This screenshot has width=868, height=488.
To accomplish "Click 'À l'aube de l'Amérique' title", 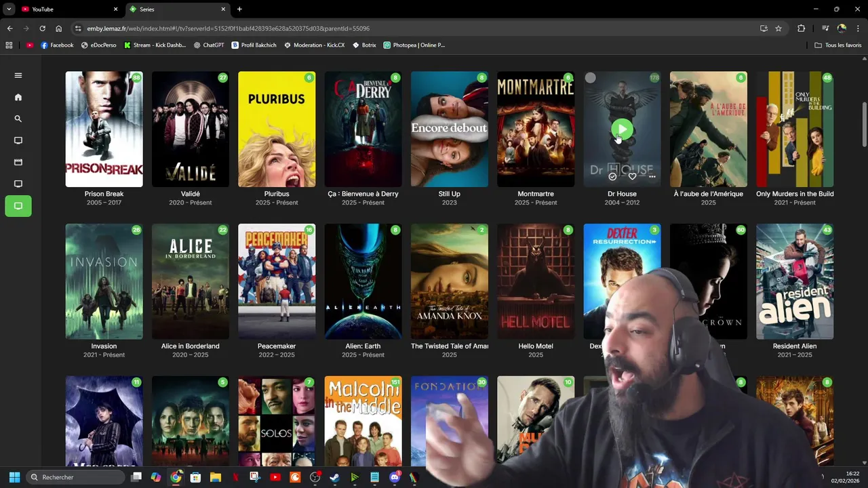I will point(709,194).
